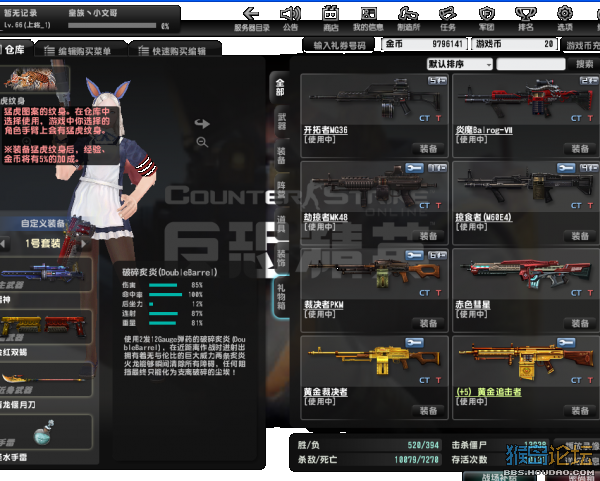Screen dimensions: 600x481
Task: Select the 全部 all-items category tab
Action: (x=280, y=87)
